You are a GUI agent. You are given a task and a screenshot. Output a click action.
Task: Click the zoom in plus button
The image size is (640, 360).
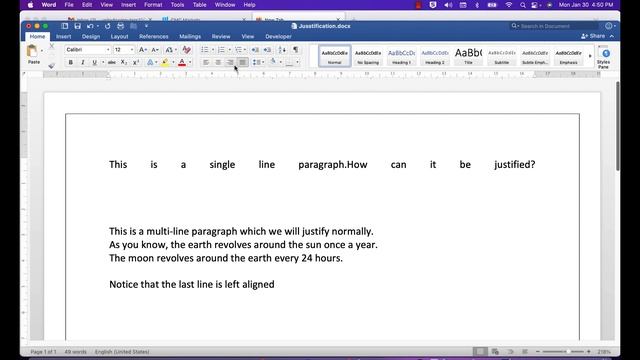click(589, 351)
